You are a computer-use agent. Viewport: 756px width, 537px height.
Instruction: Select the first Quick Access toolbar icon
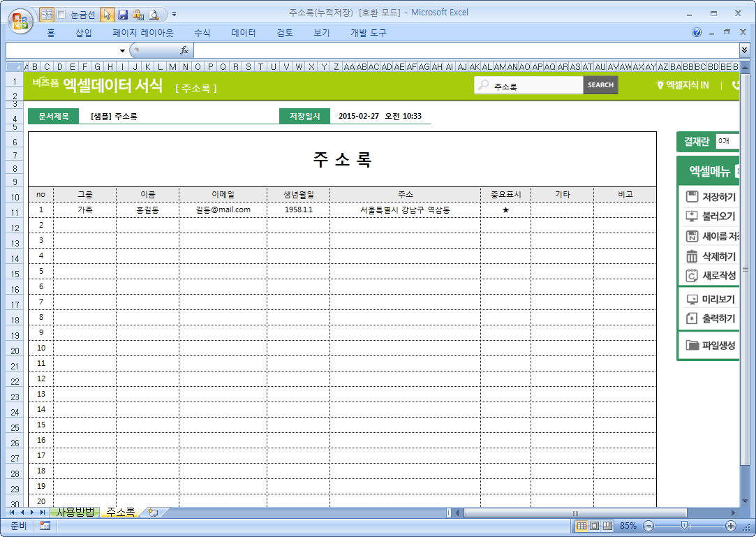[46, 15]
